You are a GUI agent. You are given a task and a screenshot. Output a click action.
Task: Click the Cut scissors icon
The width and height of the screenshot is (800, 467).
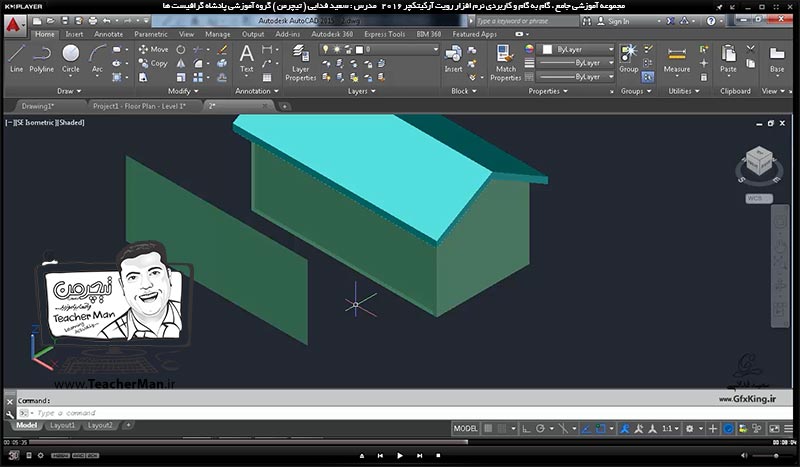pyautogui.click(x=750, y=49)
